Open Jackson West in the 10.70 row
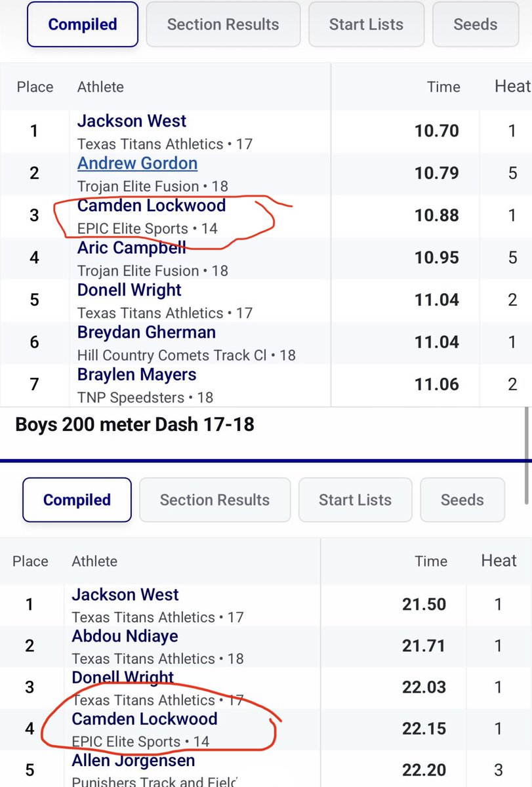The width and height of the screenshot is (532, 787). [x=132, y=121]
